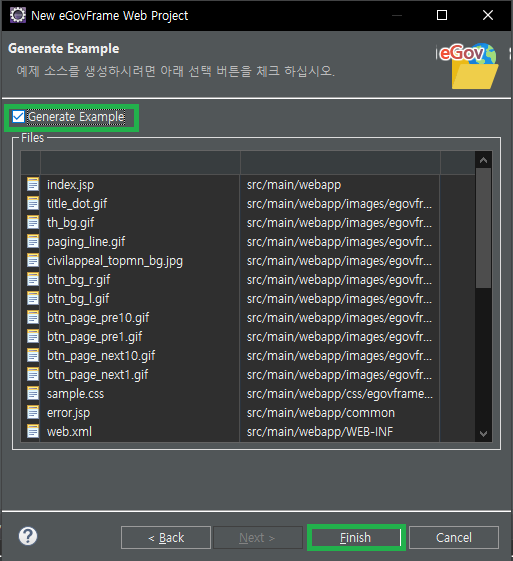
Task: Select the civilappeal_topmn_bg.jpg file name
Action: coord(115,261)
